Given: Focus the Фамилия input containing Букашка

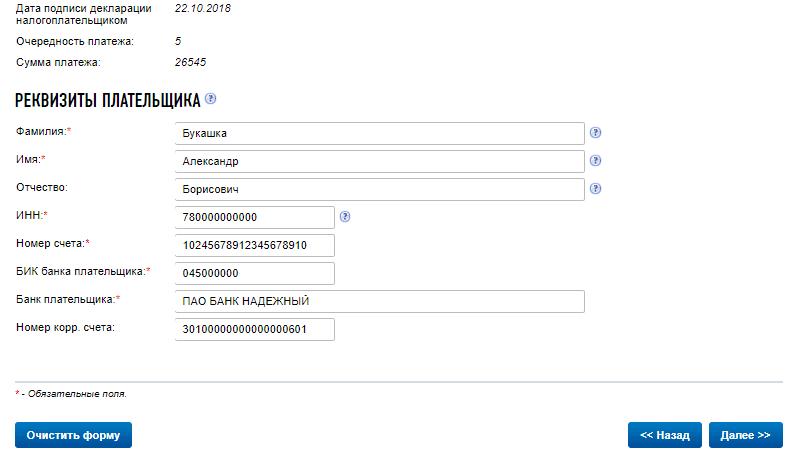Looking at the screenshot, I should point(380,133).
